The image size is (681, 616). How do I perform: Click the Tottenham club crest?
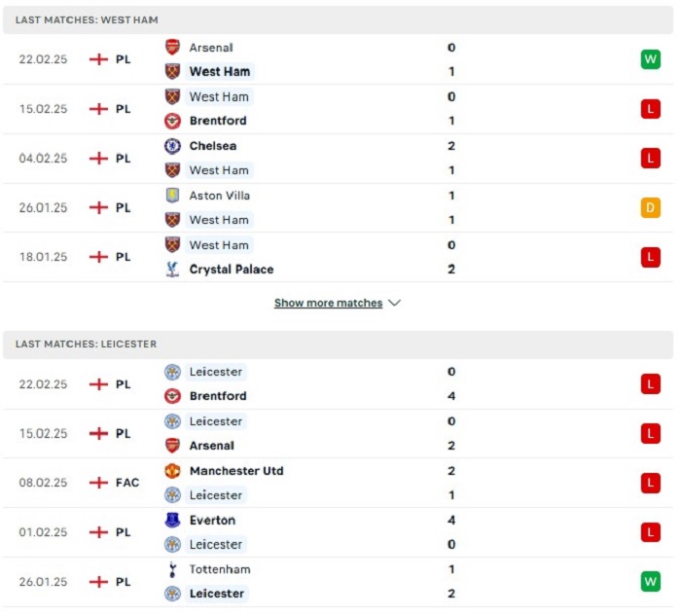coord(172,569)
